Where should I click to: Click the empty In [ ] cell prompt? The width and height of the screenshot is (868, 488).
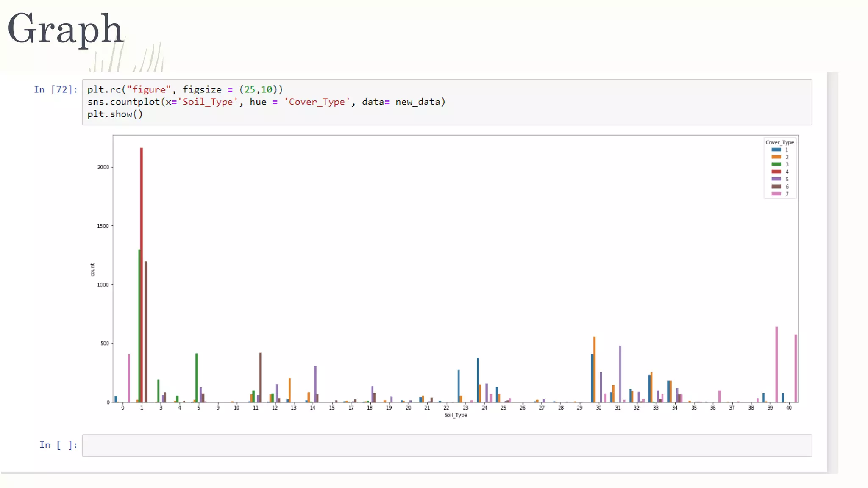pyautogui.click(x=58, y=445)
